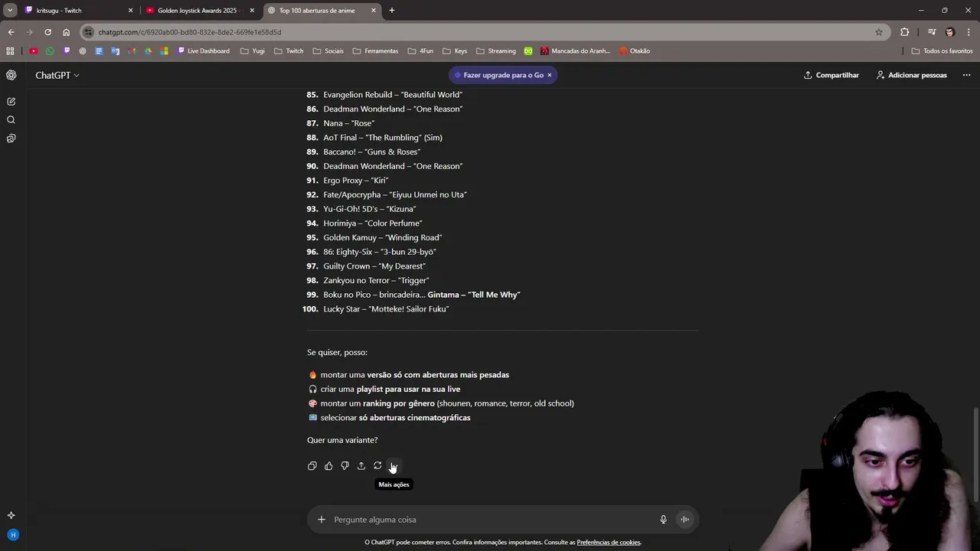
Task: Copy the ChatGPT response with copy icon
Action: coord(312,466)
